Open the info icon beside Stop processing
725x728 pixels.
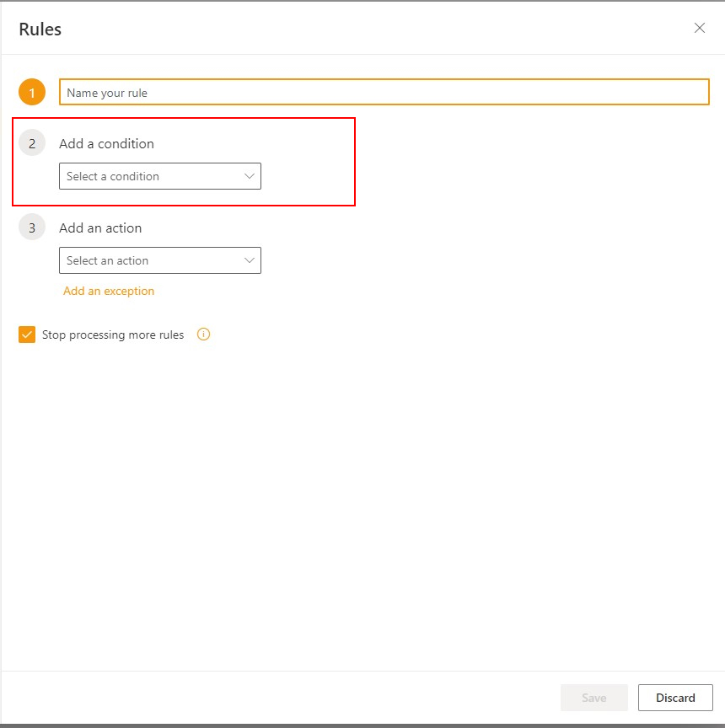click(x=203, y=335)
